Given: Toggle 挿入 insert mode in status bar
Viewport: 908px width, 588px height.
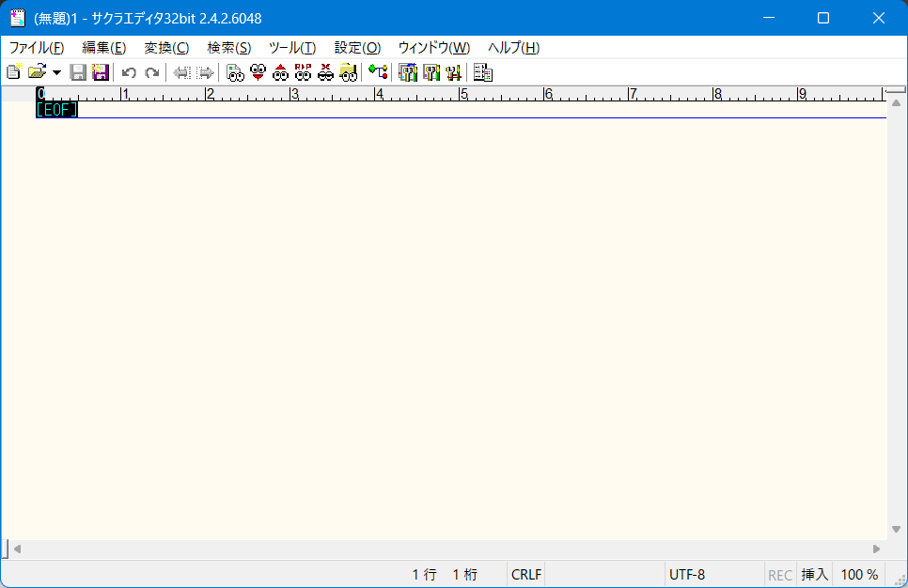Looking at the screenshot, I should pos(814,575).
